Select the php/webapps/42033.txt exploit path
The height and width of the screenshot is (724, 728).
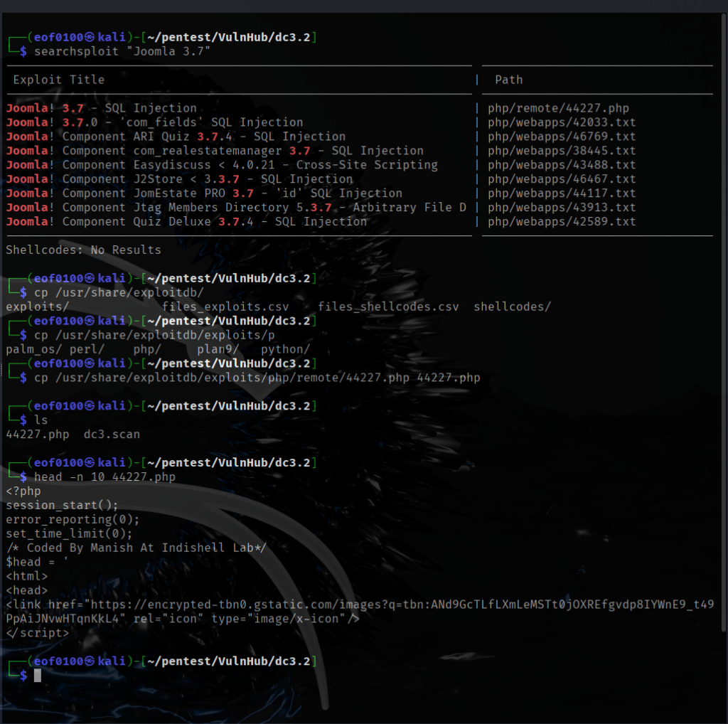pyautogui.click(x=562, y=122)
